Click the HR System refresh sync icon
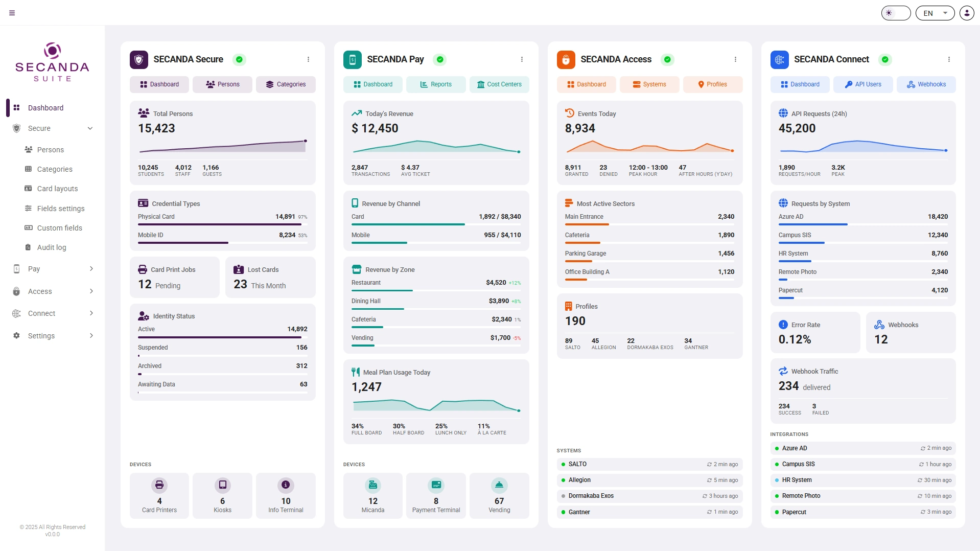Image resolution: width=980 pixels, height=551 pixels. [920, 480]
